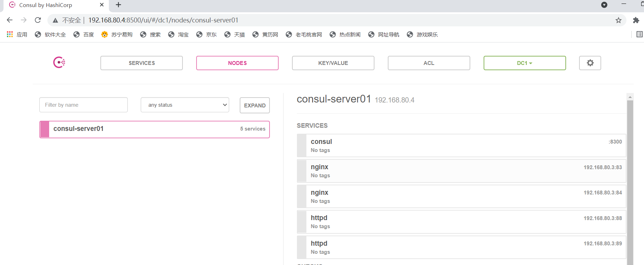Go back with browser back arrow
Viewport: 644px width, 265px height.
click(10, 20)
